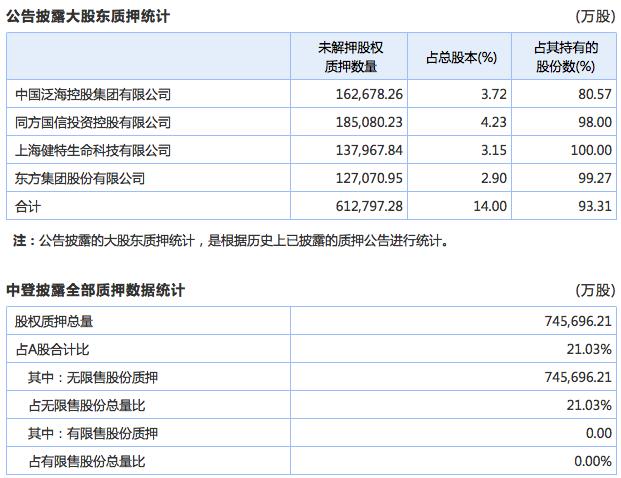This screenshot has width=621, height=478.
Task: Click percentage 3.15 in the 占总股本 column
Action: tap(494, 150)
